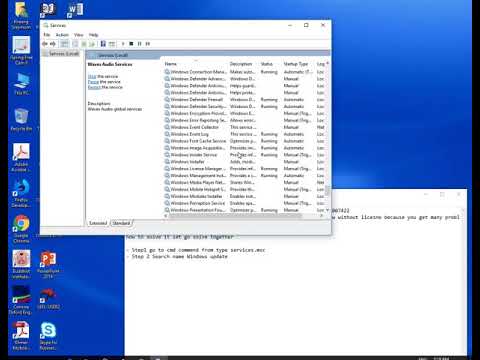Select the Windows Image Acquisition service row
480x360 pixels.
click(244, 148)
